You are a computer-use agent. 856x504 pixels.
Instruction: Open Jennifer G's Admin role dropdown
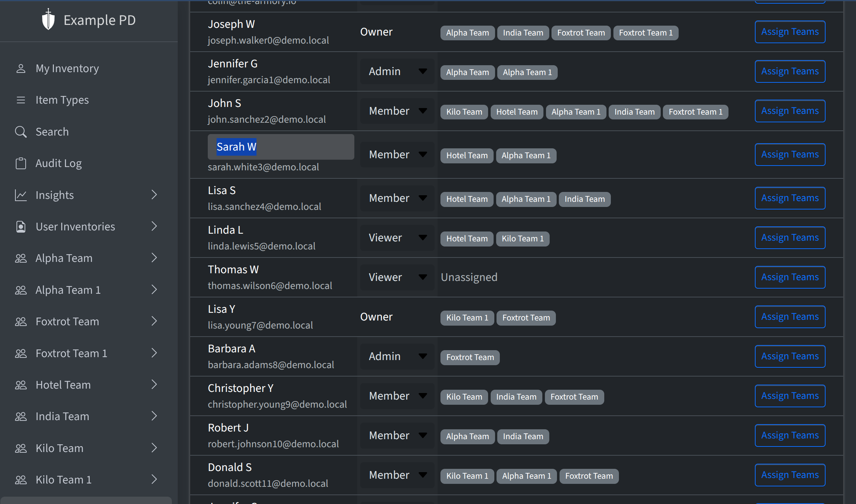[397, 71]
